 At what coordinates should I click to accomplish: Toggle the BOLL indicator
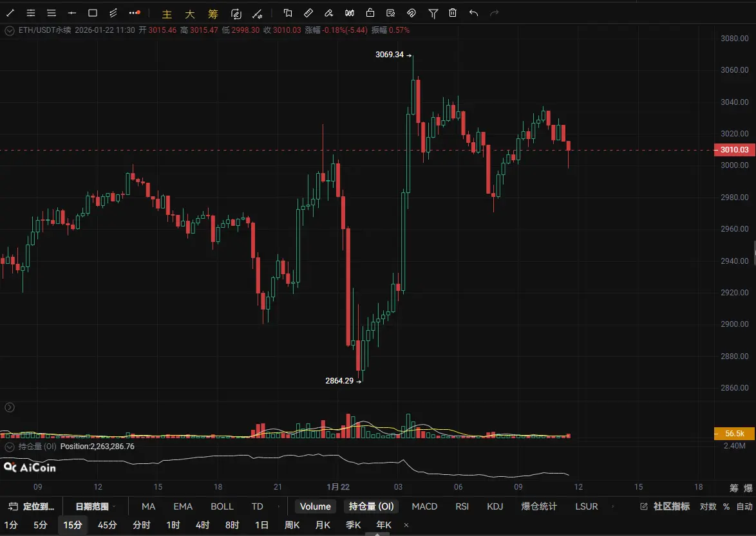click(x=222, y=506)
